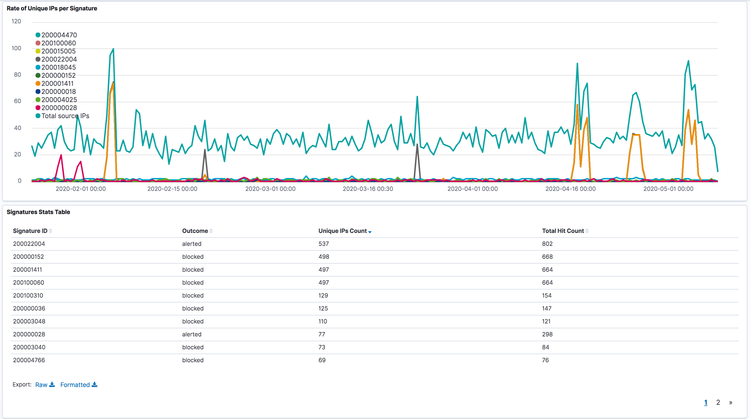Click the Signature ID column sort icon

point(51,231)
